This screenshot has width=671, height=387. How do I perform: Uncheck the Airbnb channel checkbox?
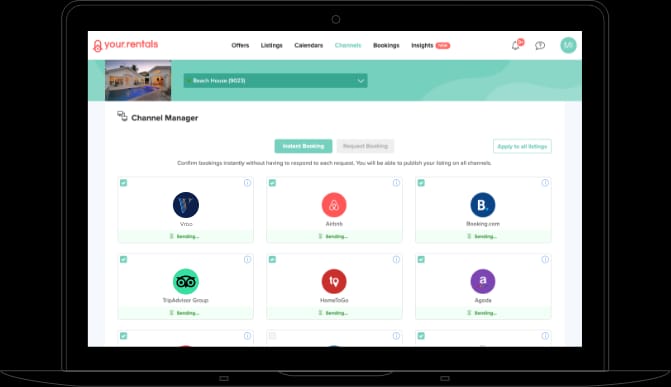[272, 183]
